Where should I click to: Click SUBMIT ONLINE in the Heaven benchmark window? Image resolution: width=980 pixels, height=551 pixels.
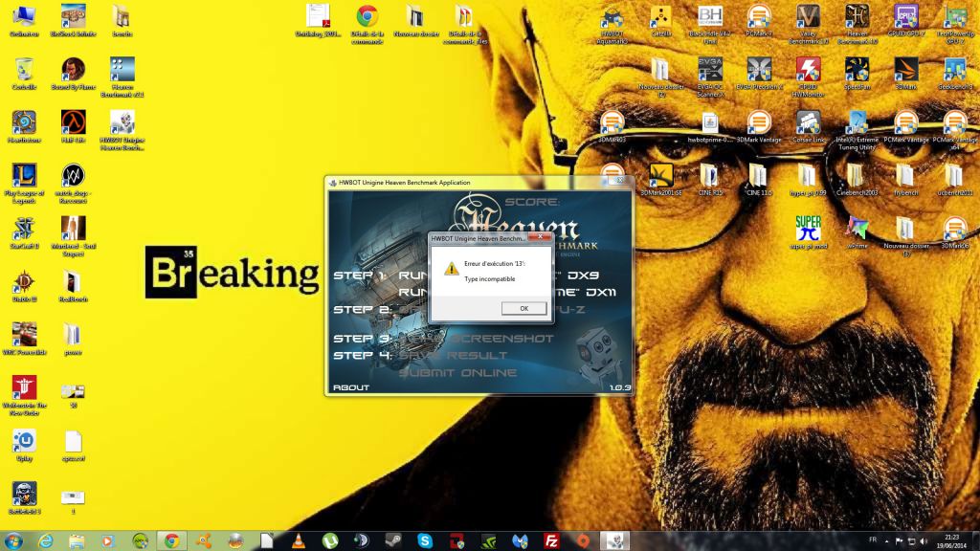[x=457, y=372]
